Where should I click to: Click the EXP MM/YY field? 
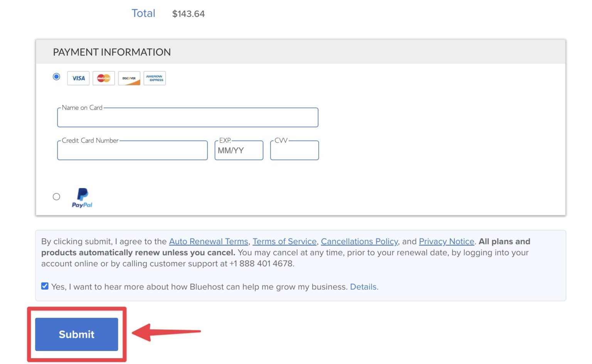(239, 150)
